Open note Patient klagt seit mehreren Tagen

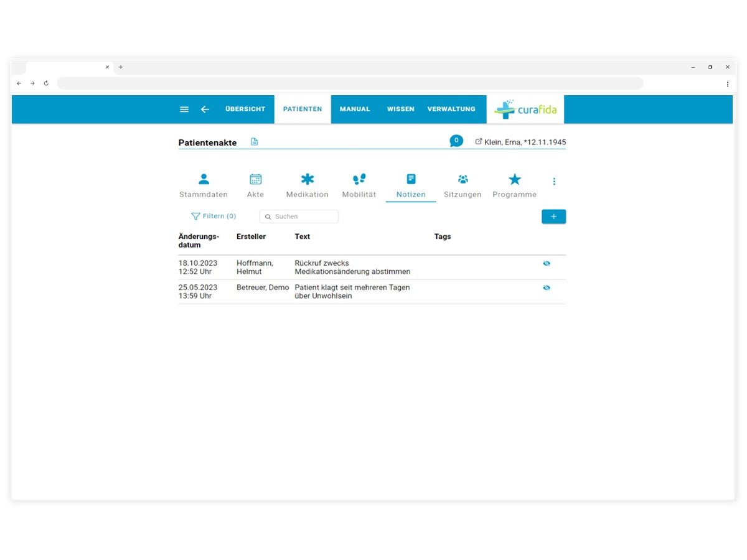click(x=352, y=292)
